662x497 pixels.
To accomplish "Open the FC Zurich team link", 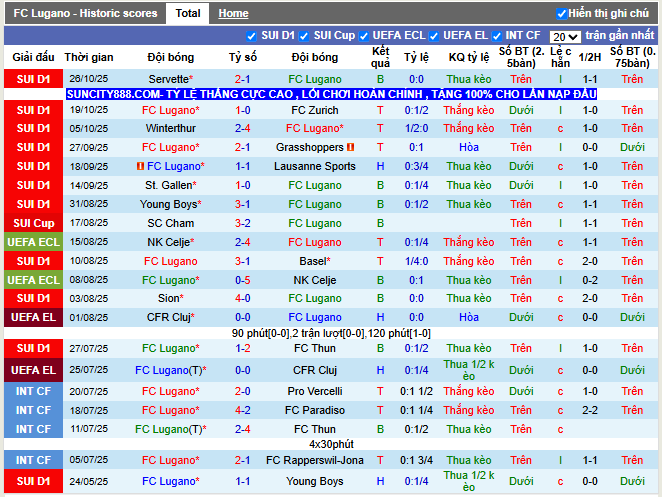I will [x=314, y=110].
